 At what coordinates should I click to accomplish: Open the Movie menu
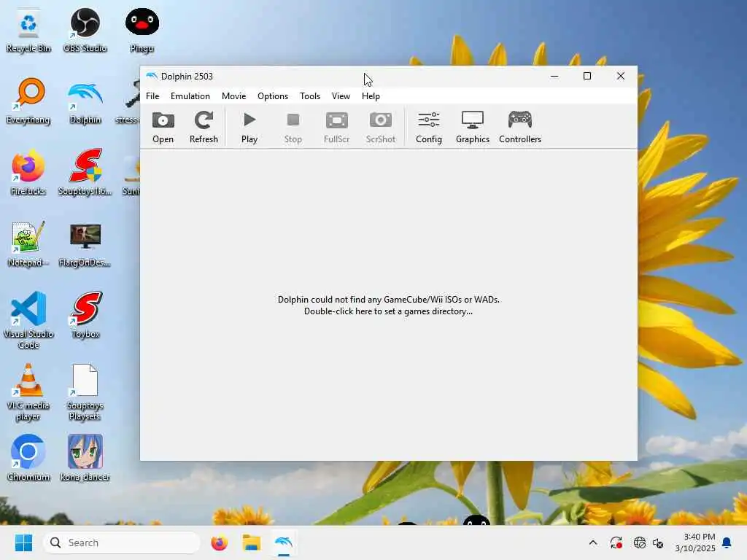point(234,96)
